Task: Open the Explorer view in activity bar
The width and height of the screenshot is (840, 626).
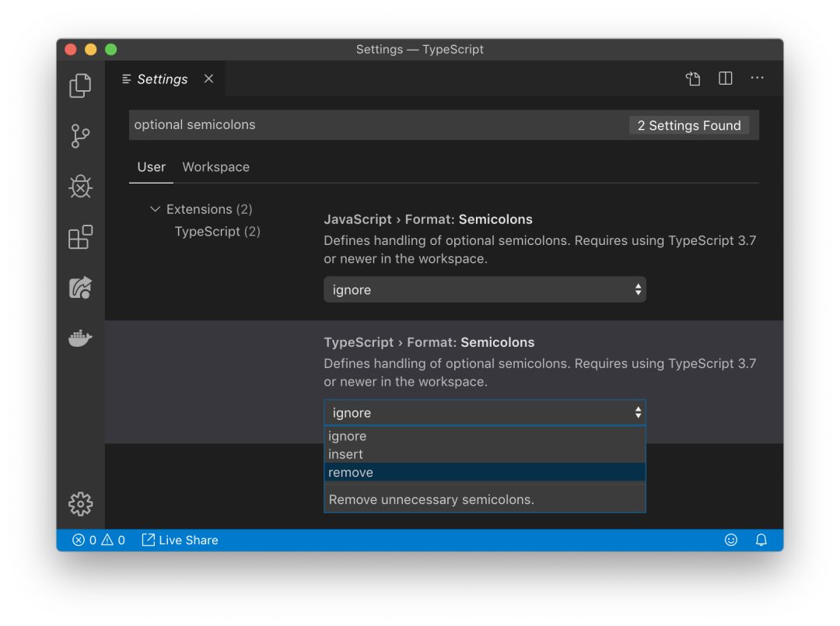Action: pyautogui.click(x=80, y=86)
